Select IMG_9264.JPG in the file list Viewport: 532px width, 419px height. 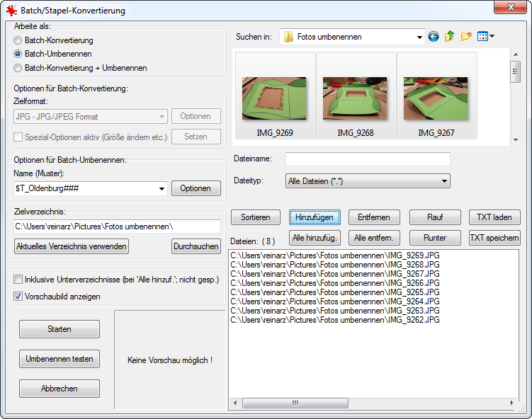coord(335,301)
